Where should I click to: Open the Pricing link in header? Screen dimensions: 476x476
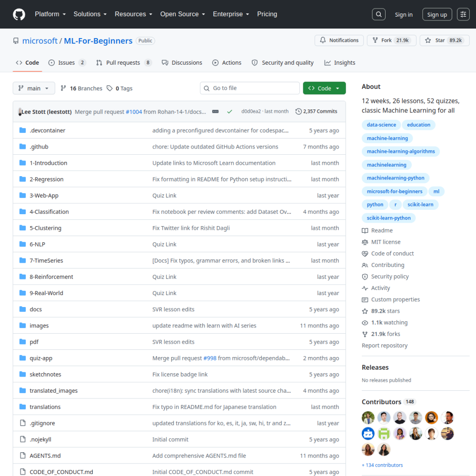click(267, 14)
